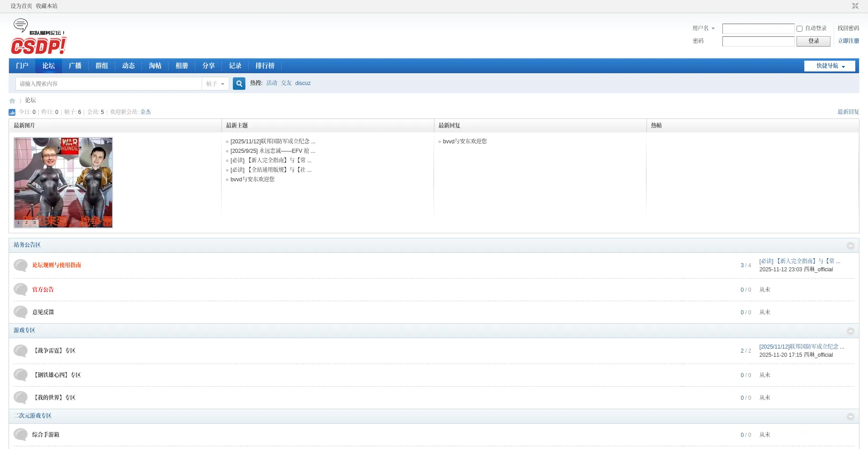Open the 广播 navigation tab
Viewport: 868px width, 449px height.
click(75, 66)
